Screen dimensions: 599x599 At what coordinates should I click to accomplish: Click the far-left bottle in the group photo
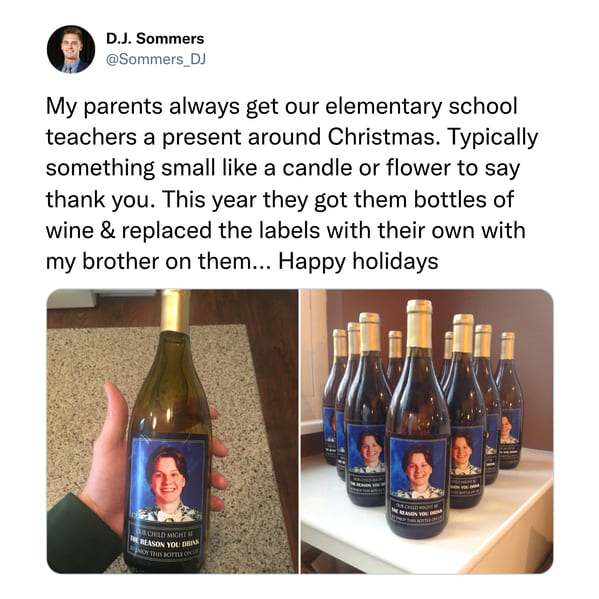333,397
